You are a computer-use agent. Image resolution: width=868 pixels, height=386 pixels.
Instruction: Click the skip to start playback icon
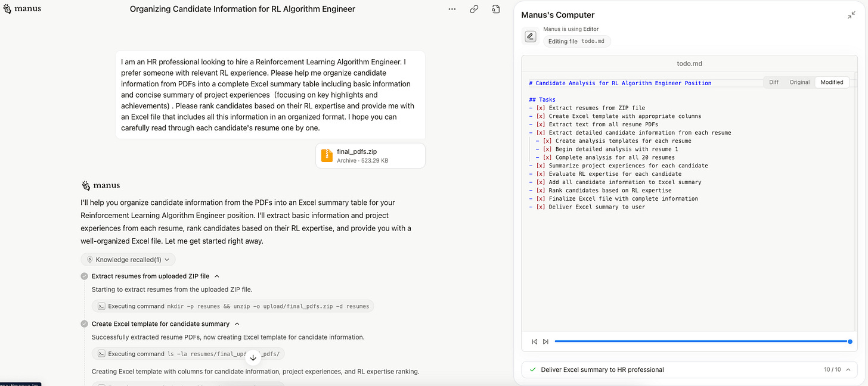(x=535, y=341)
